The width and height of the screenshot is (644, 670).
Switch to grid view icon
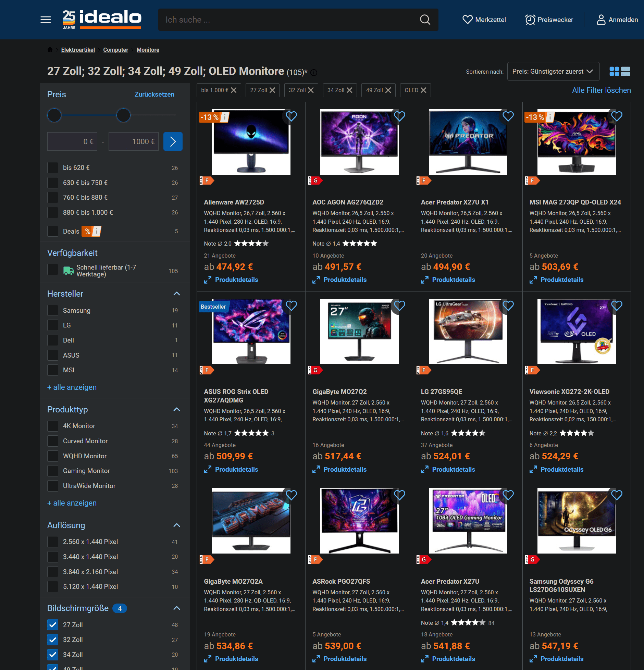click(614, 71)
